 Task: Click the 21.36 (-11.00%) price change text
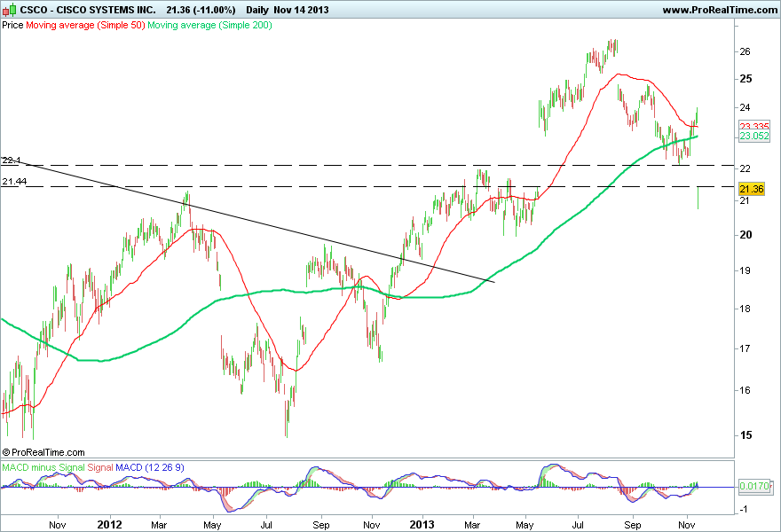click(x=201, y=10)
